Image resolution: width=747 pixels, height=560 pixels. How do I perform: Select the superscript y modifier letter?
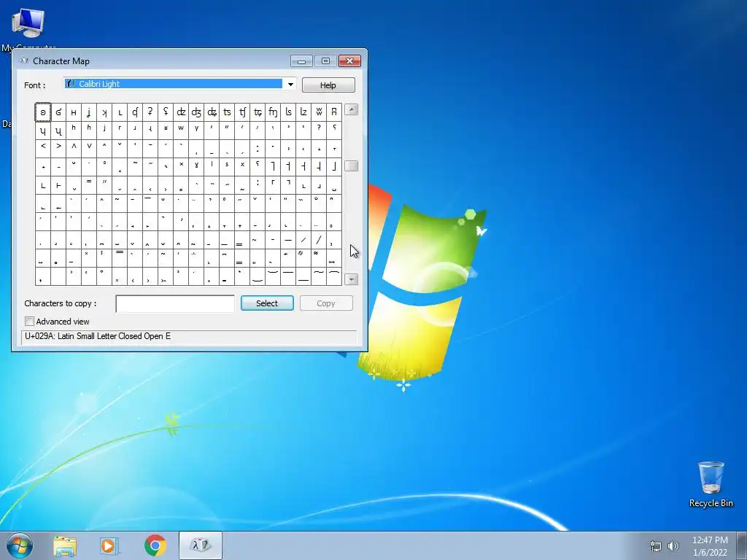tap(196, 131)
